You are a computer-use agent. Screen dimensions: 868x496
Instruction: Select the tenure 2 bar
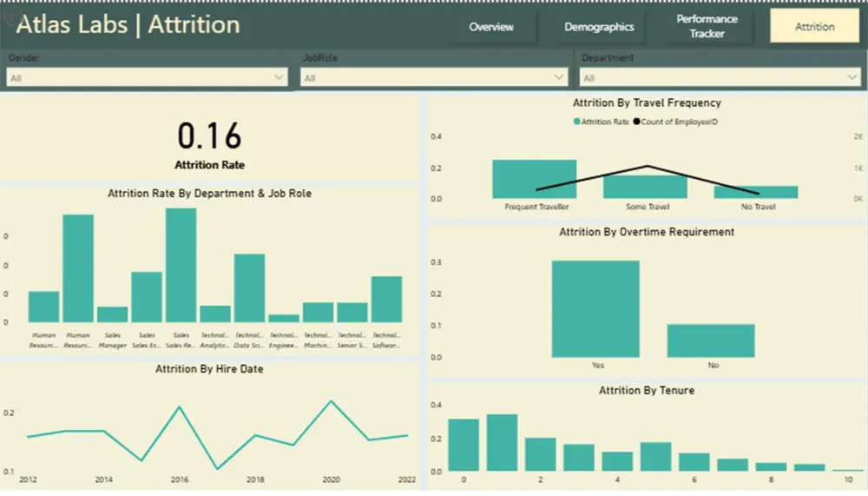pos(540,454)
